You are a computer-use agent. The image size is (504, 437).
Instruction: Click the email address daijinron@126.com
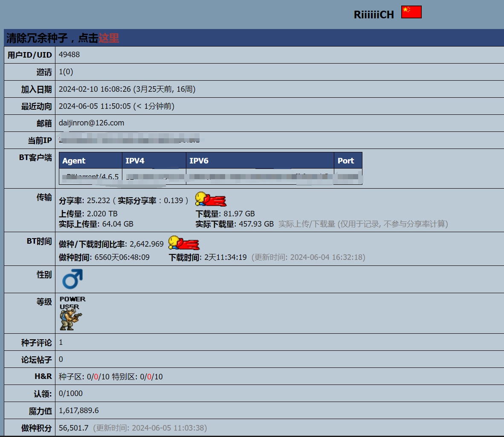pos(91,123)
